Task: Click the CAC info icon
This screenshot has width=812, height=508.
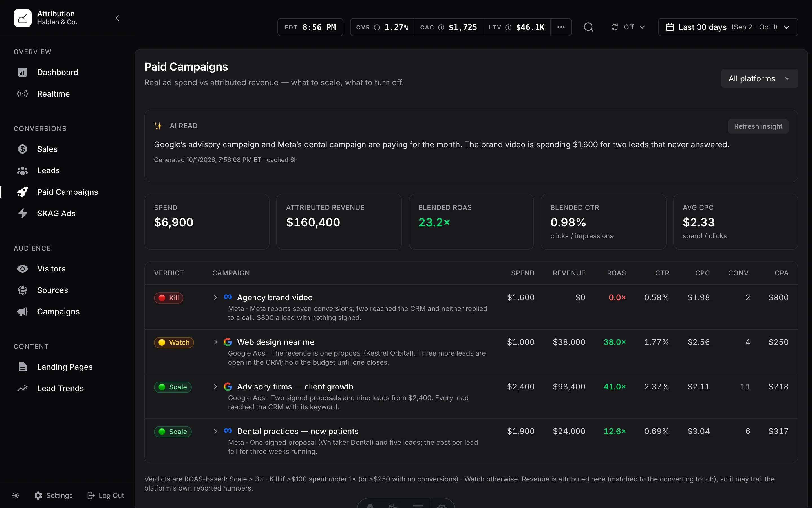Action: click(441, 27)
